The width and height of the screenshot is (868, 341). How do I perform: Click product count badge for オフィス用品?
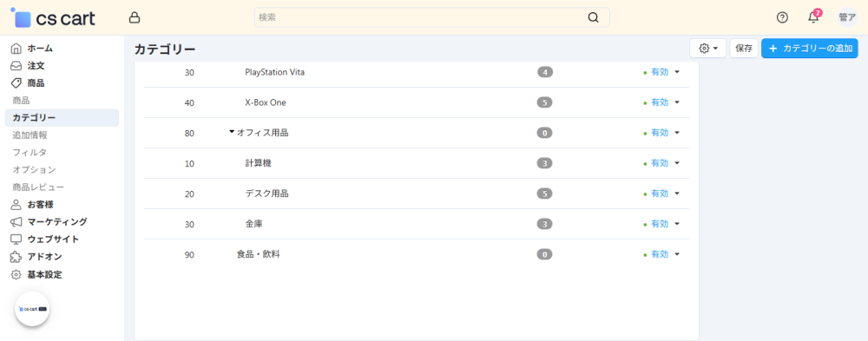[x=545, y=133]
